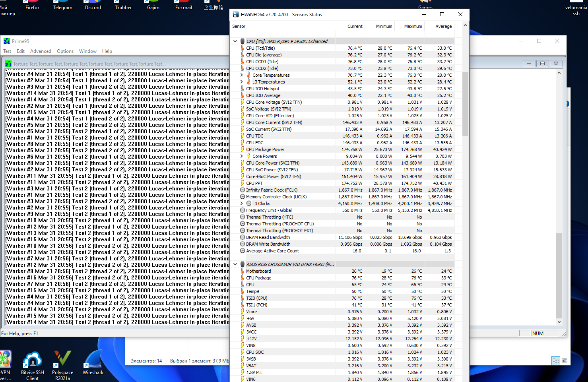The image size is (588, 382).
Task: Expand the Core Powers subgroup
Action: tap(241, 156)
